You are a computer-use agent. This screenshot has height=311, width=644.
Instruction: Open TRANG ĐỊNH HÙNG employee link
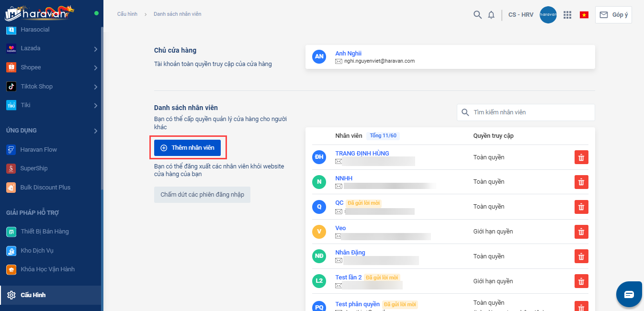(x=362, y=154)
